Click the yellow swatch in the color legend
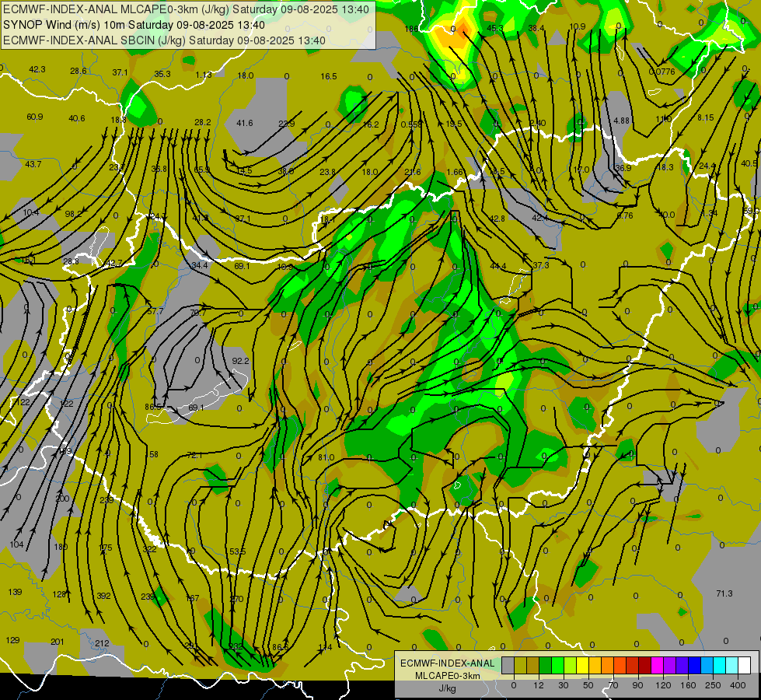 [583, 666]
